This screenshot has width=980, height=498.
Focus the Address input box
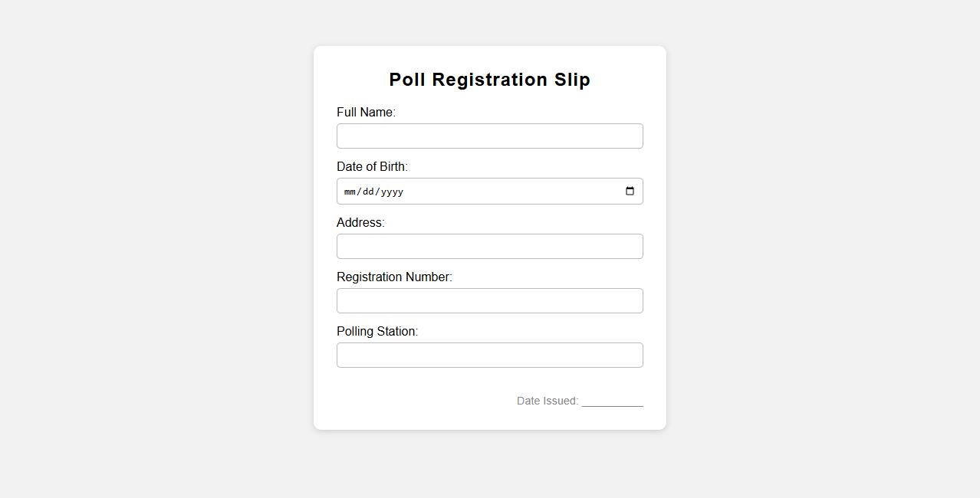489,247
